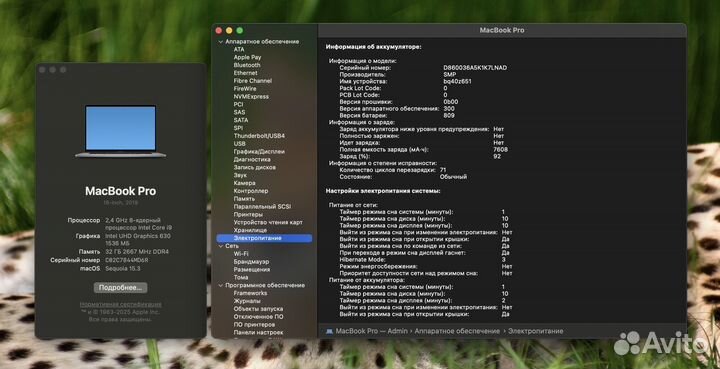
Task: Collapse the Аппаратное обеспечение section
Action: point(220,41)
